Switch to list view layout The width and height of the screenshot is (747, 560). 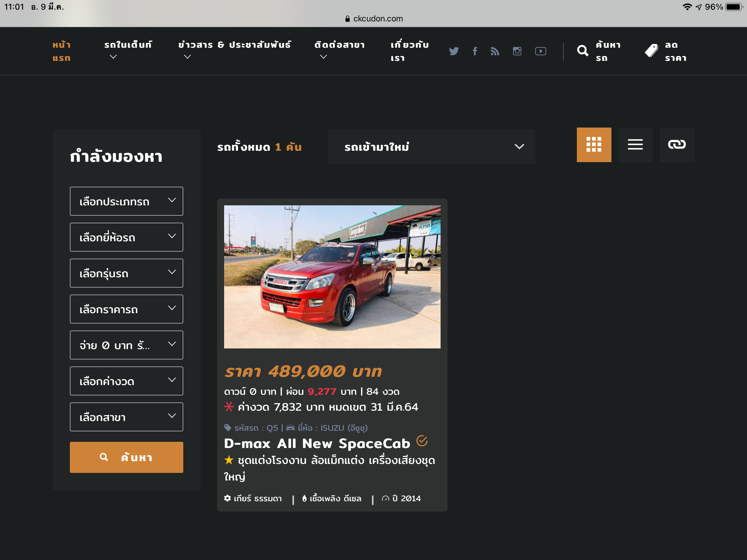pyautogui.click(x=635, y=144)
